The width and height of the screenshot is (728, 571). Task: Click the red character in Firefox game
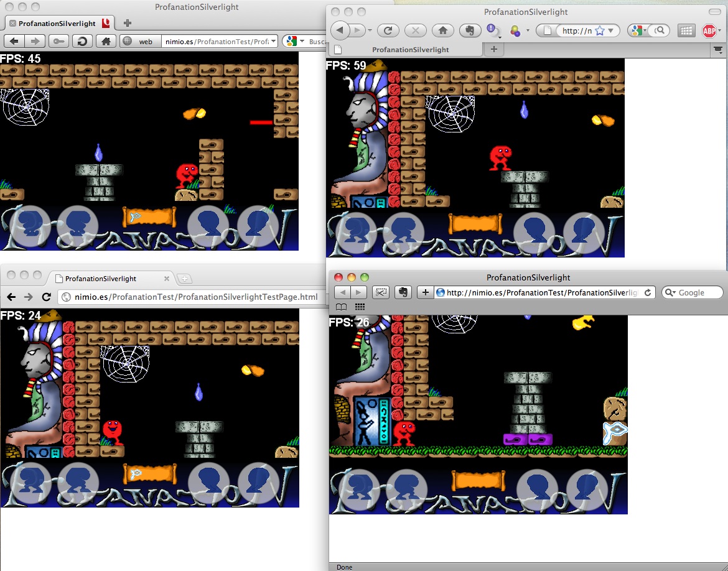(x=500, y=158)
